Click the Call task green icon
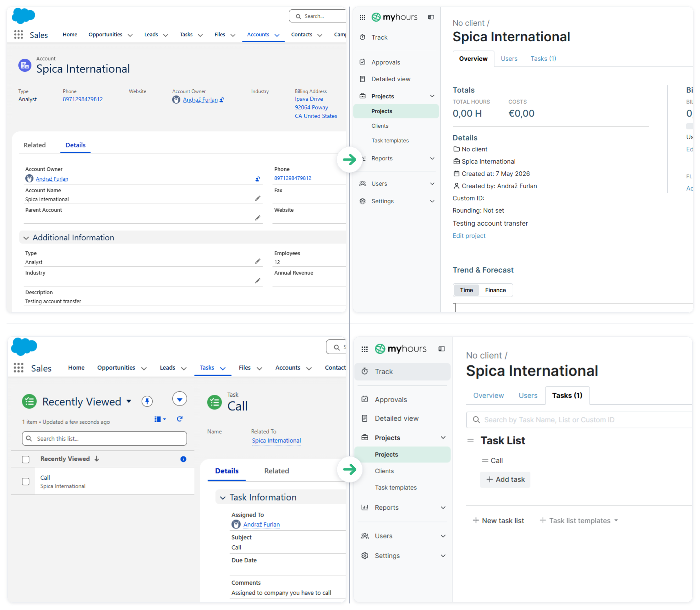This screenshot has height=610, width=700. coord(214,402)
